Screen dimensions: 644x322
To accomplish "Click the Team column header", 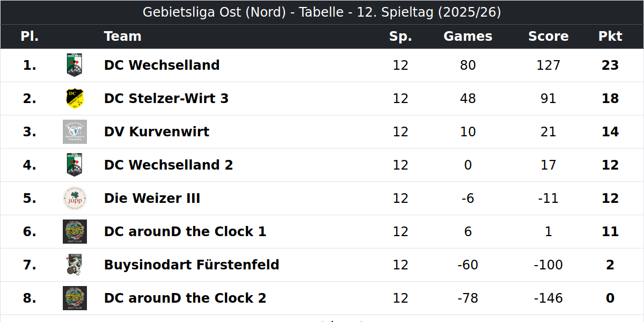I will pos(123,36).
